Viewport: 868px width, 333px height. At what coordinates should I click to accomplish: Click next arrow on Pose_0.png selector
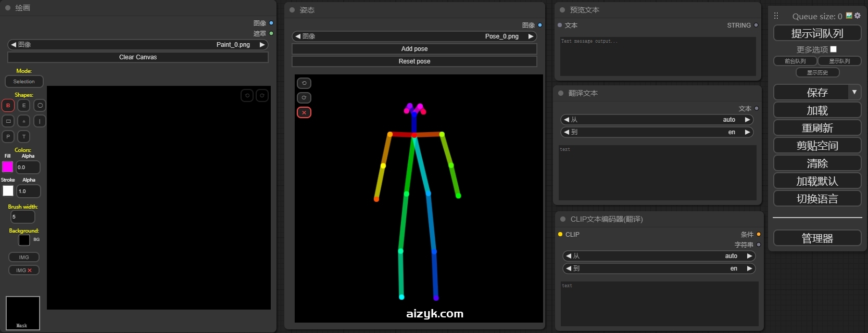531,36
